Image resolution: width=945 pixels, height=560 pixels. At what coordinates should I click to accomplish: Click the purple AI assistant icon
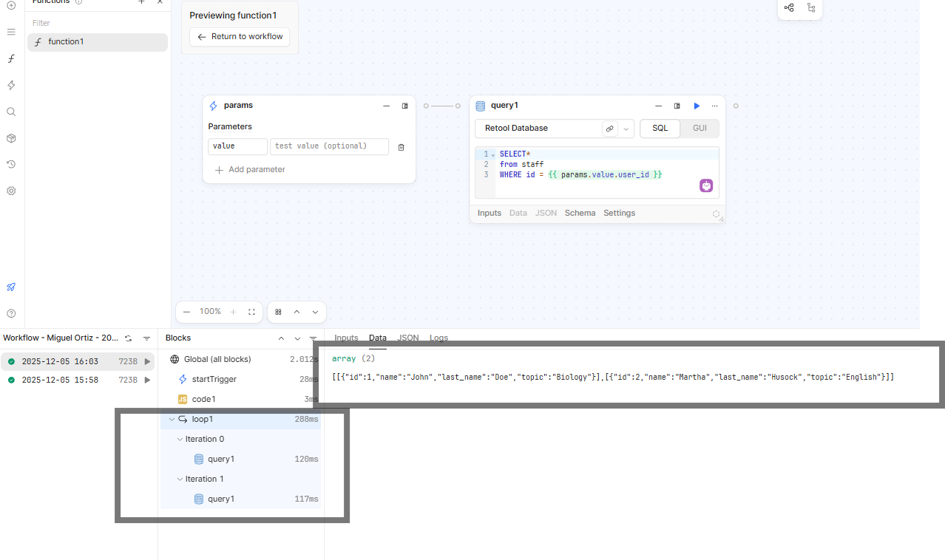[x=706, y=185]
